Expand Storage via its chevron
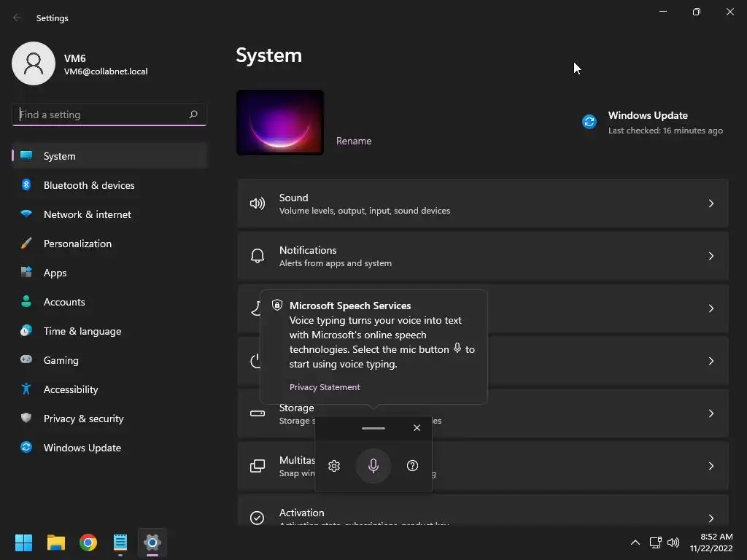747x560 pixels. click(x=711, y=413)
